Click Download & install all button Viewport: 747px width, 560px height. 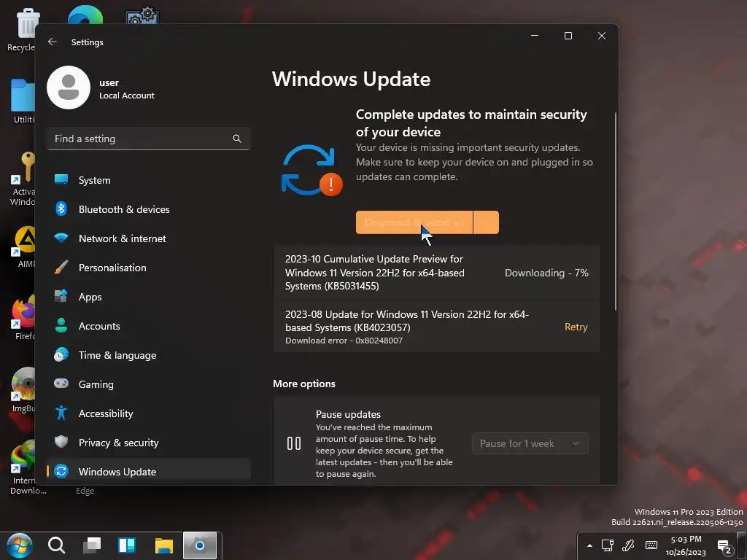click(x=414, y=222)
